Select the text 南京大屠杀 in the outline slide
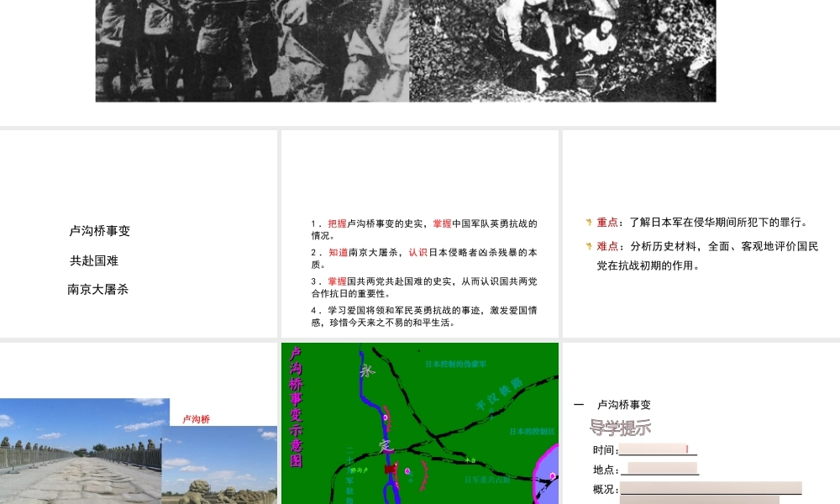840x504 pixels. [98, 290]
